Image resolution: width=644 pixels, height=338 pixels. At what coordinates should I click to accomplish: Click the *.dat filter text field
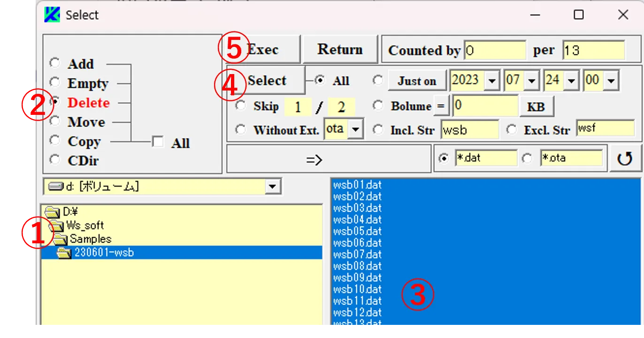(x=486, y=158)
